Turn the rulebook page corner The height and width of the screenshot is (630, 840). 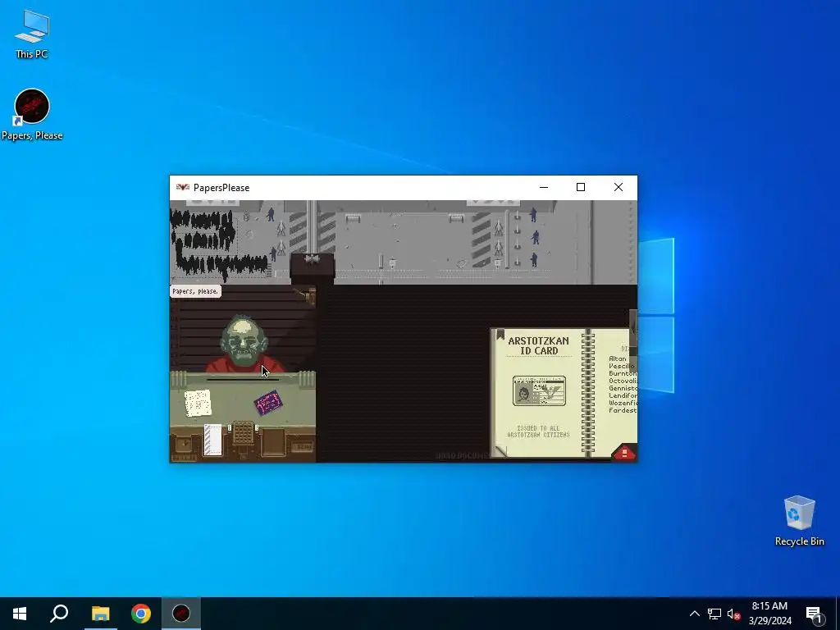[500, 451]
